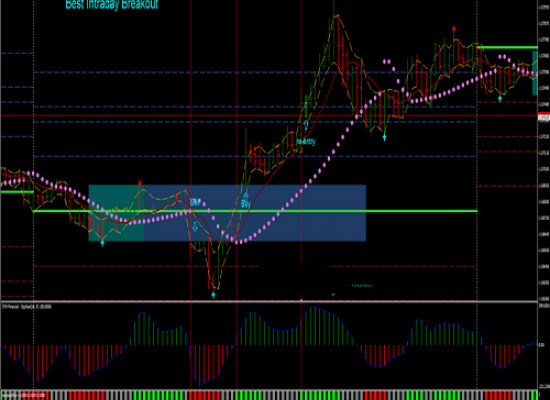
Task: Select the re-entry text label
Action: (306, 142)
